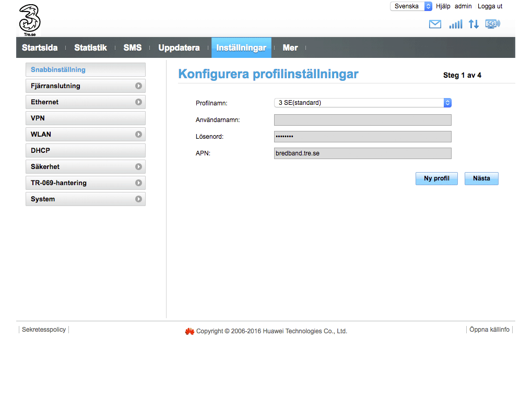Click the Logga ut link
The height and width of the screenshot is (399, 532).
click(x=490, y=6)
